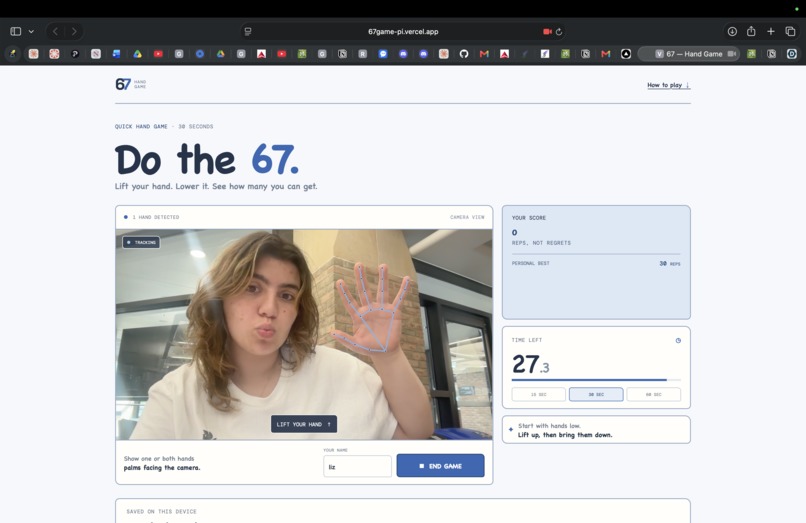This screenshot has height=523, width=806.
Task: Click the red camera-in-use indicator in address bar
Action: [x=547, y=31]
